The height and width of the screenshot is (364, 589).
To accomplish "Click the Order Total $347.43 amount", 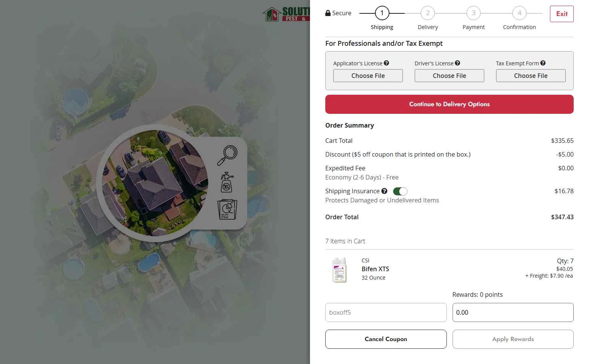I will click(562, 217).
